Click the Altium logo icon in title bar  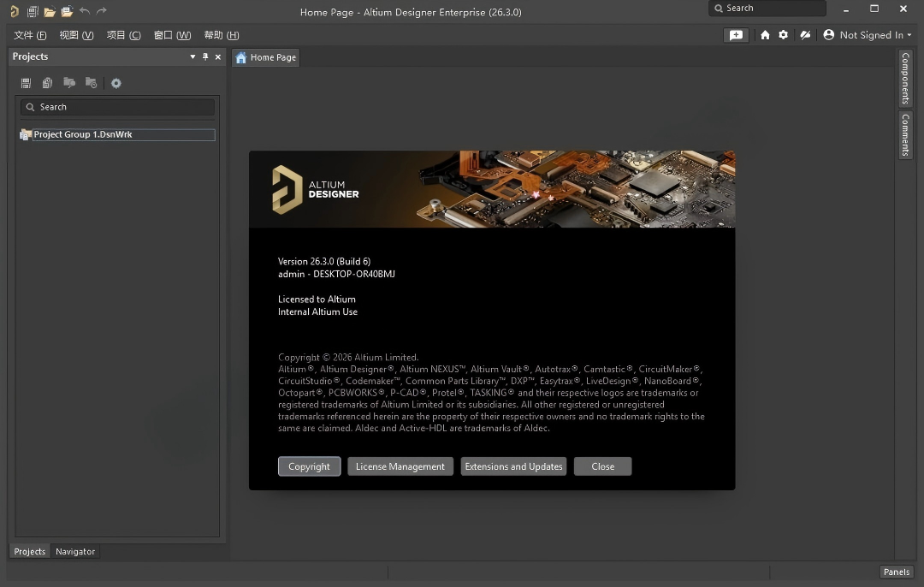15,11
